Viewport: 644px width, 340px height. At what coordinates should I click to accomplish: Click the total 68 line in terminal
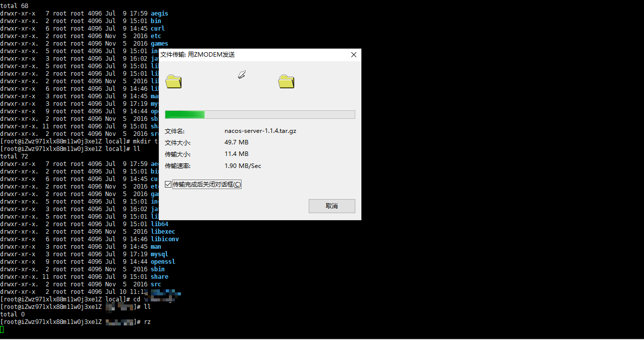tap(14, 6)
